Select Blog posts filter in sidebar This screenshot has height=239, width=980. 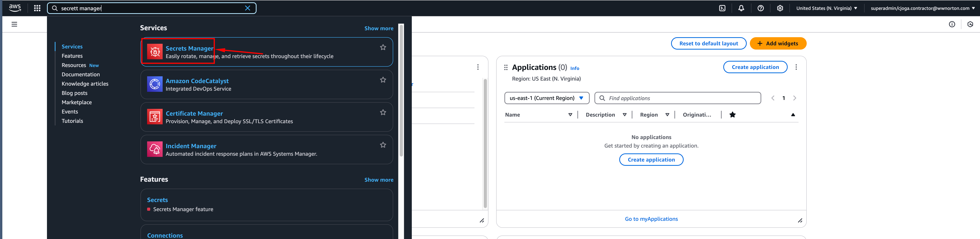coord(75,93)
